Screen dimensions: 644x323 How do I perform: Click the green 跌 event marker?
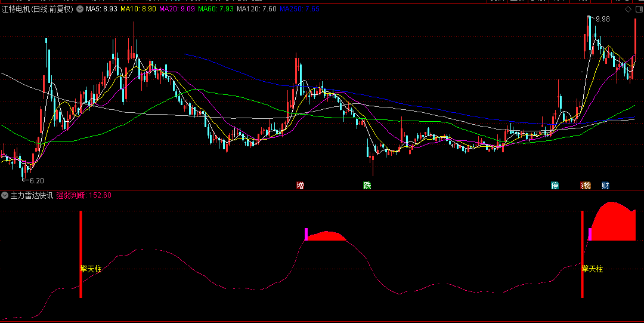367,186
